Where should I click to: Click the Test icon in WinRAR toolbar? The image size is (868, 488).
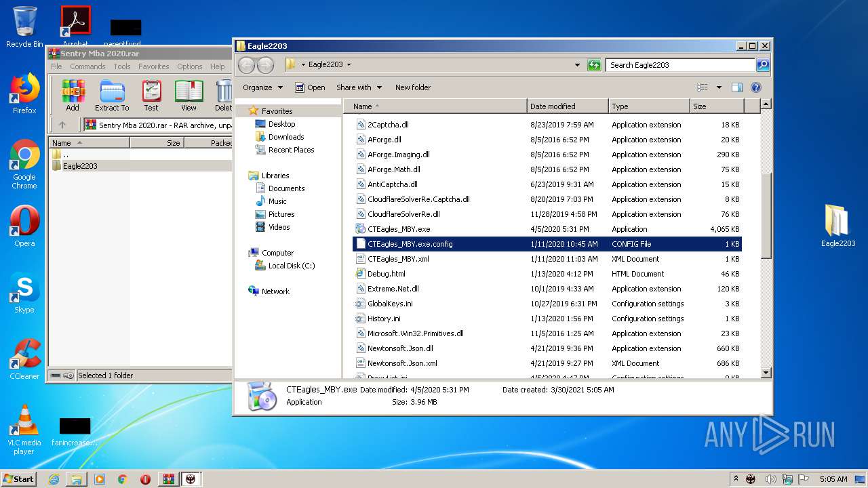pyautogui.click(x=151, y=95)
